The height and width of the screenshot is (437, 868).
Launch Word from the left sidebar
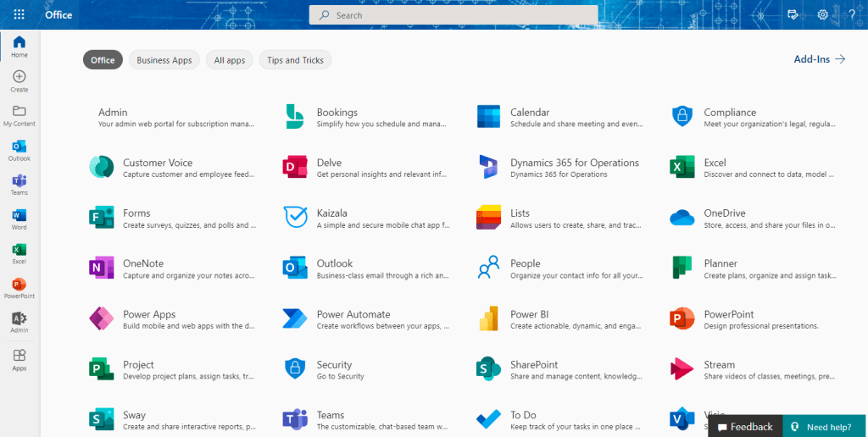click(19, 219)
